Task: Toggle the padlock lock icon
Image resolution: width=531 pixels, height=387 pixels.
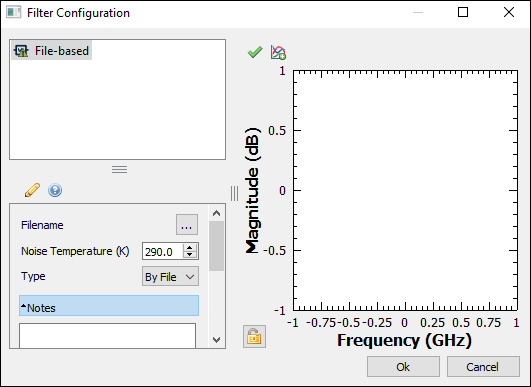Action: coord(254,337)
